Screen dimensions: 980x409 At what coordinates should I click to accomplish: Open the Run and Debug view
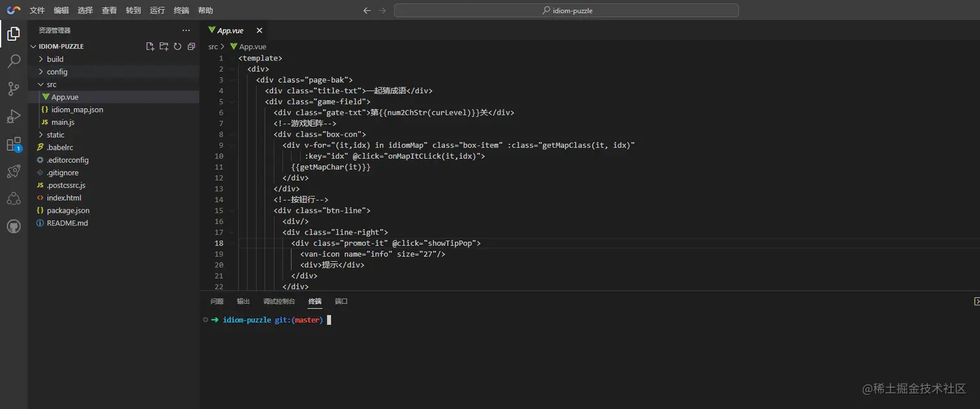point(13,117)
